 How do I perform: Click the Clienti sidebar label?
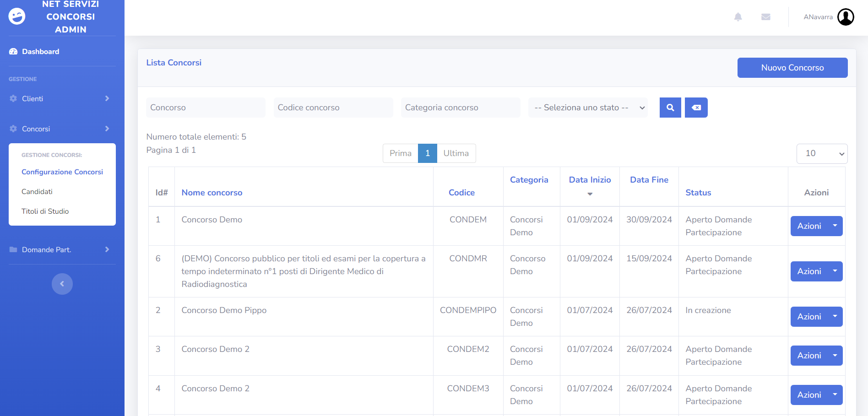tap(33, 98)
